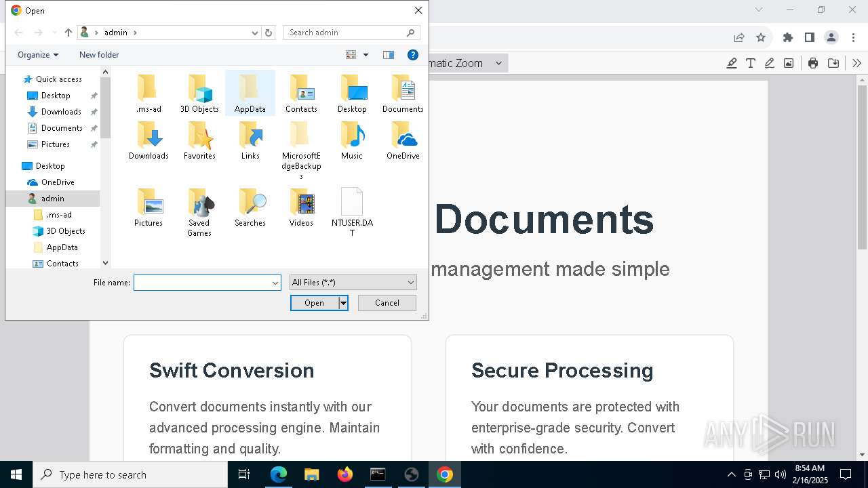Select the Saved Games folder
The height and width of the screenshot is (488, 868).
199,212
